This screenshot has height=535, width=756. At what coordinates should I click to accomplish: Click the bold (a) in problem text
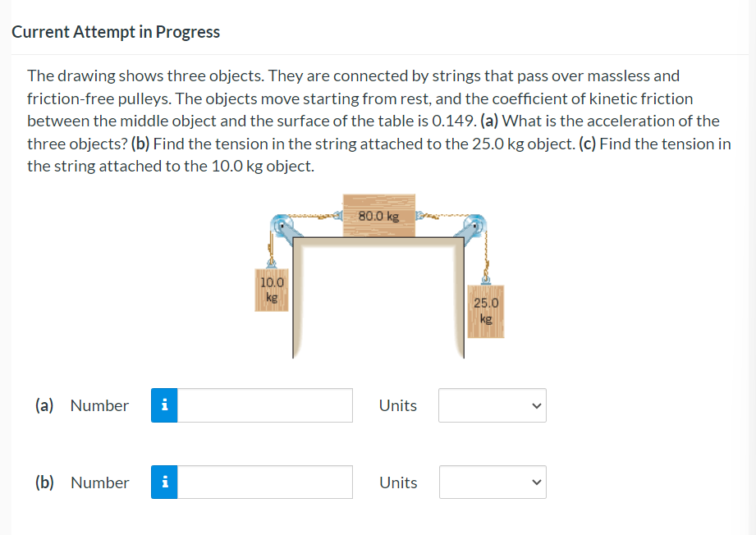coord(489,121)
